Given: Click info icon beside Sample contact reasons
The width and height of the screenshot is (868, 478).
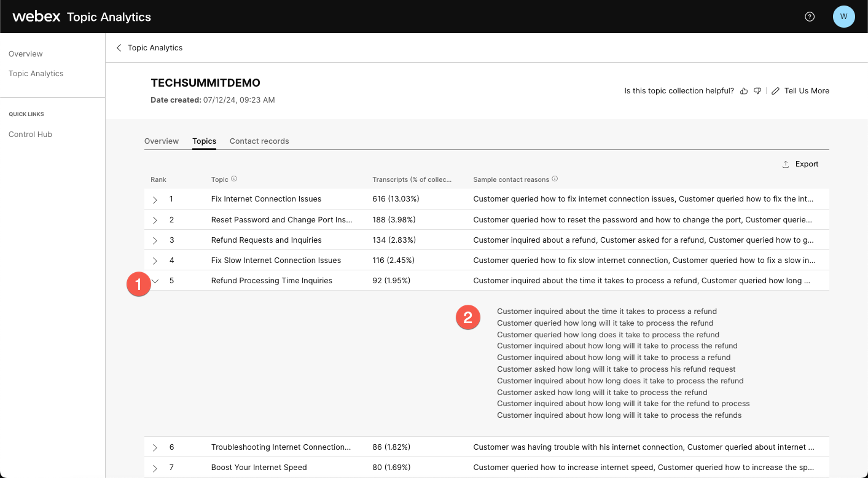Looking at the screenshot, I should 555,179.
